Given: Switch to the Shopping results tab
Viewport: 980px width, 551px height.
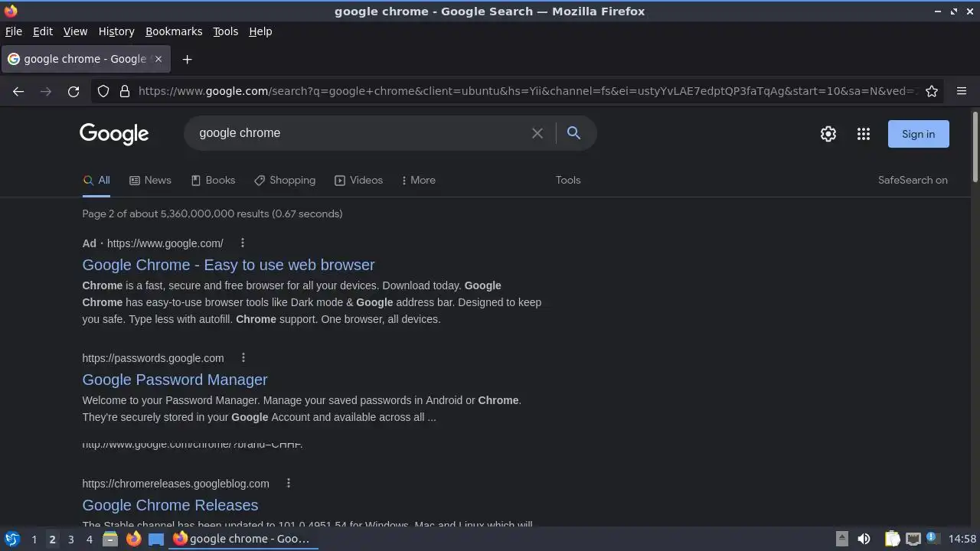Looking at the screenshot, I should click(285, 180).
